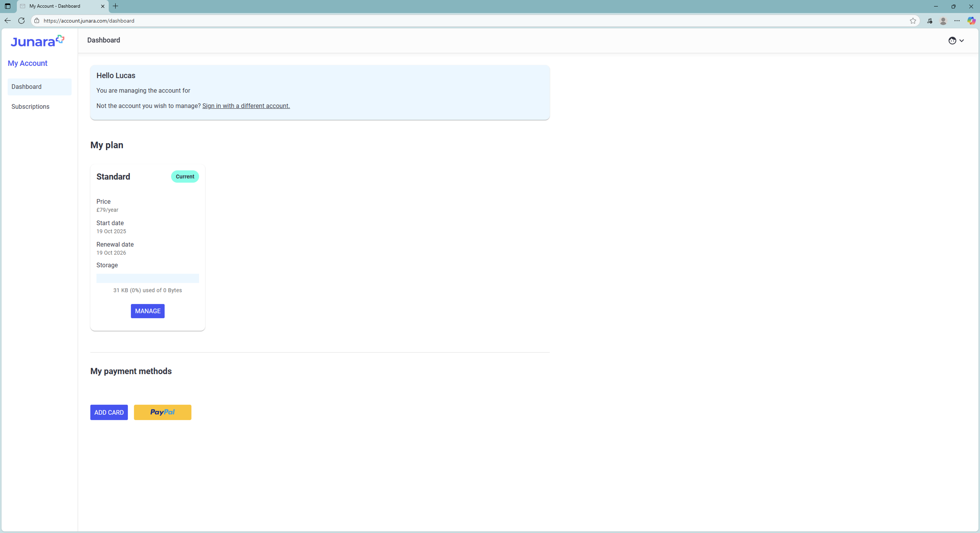Open a new browser tab
Viewport: 980px width, 533px height.
[x=116, y=6]
